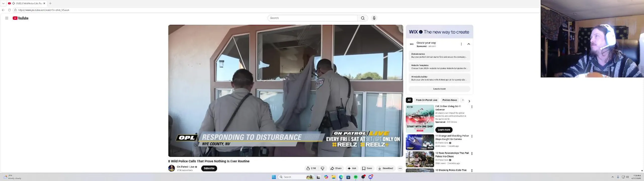644x181 pixels.
Task: Open Wix ad options menu
Action: click(x=461, y=44)
